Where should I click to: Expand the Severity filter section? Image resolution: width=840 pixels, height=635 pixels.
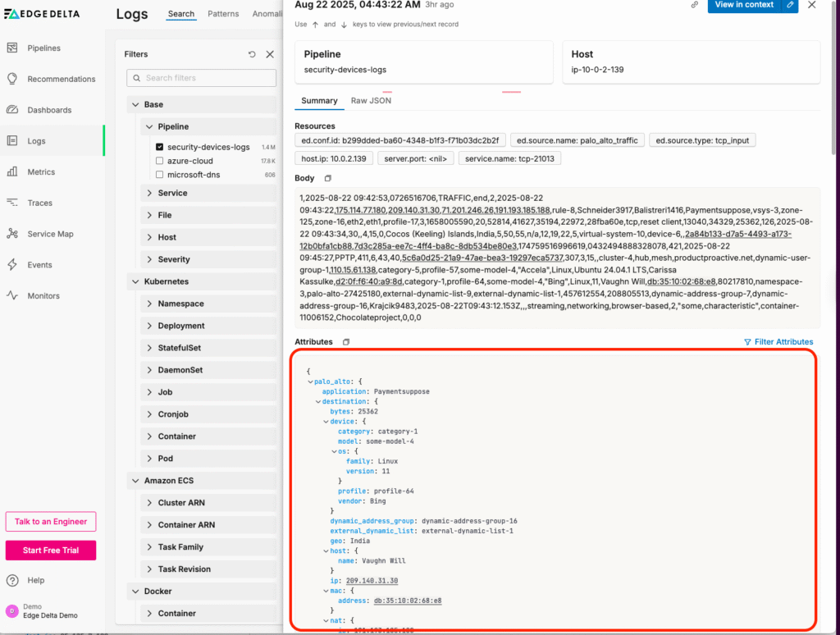[x=149, y=259]
